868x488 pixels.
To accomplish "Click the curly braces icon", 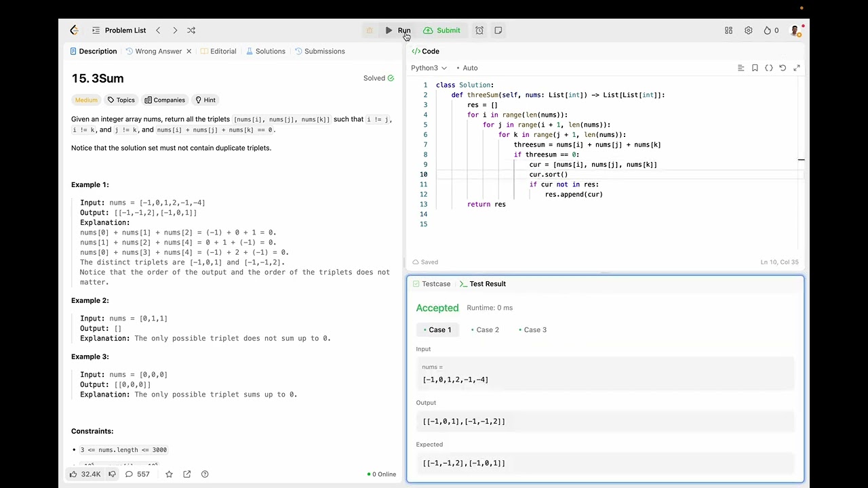I will click(769, 68).
